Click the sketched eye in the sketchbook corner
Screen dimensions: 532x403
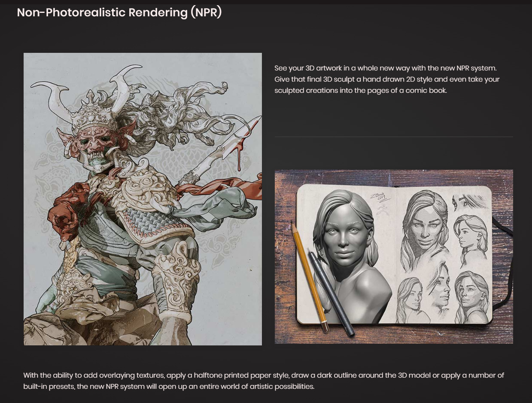469,201
